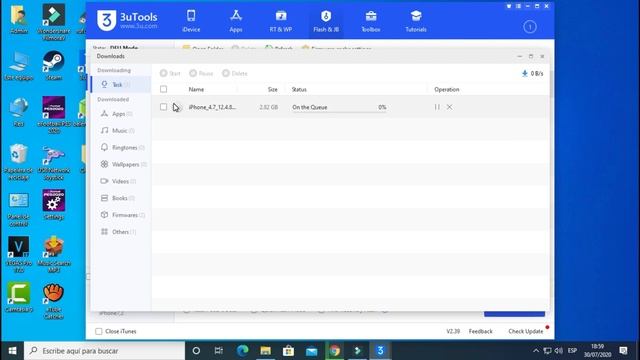
Task: Open the Apps tab in 3uTools header
Action: click(x=236, y=21)
